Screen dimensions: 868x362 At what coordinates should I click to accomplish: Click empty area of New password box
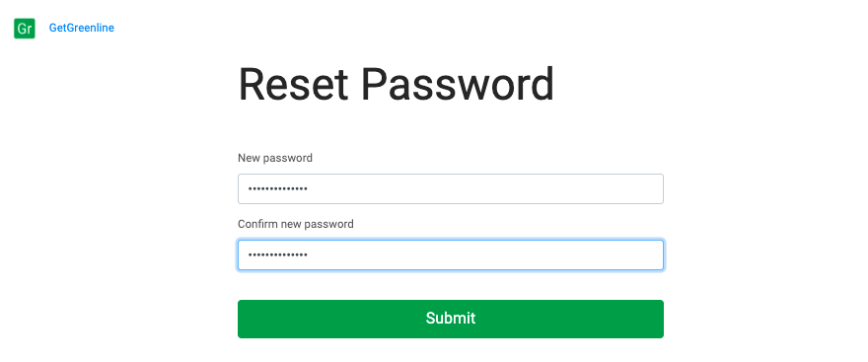pyautogui.click(x=487, y=188)
